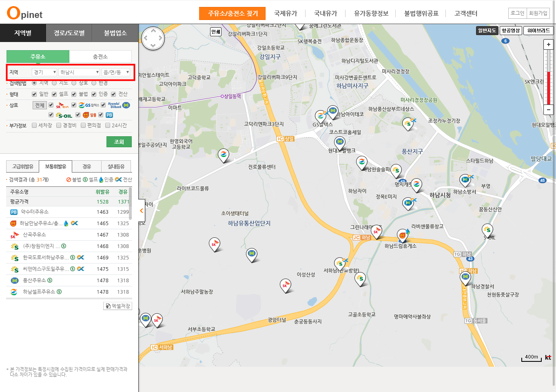Click Hyundai Oilbank icon of 풍산주유소 row
This screenshot has width=556, height=392.
[14, 281]
